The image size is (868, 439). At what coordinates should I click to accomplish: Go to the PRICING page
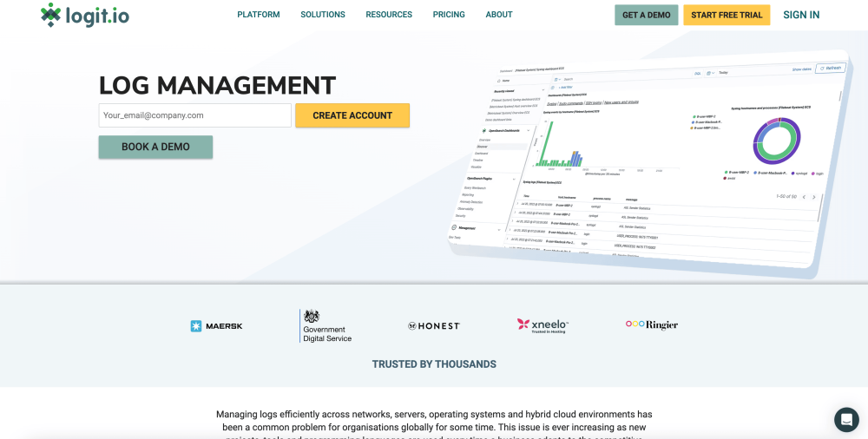449,15
